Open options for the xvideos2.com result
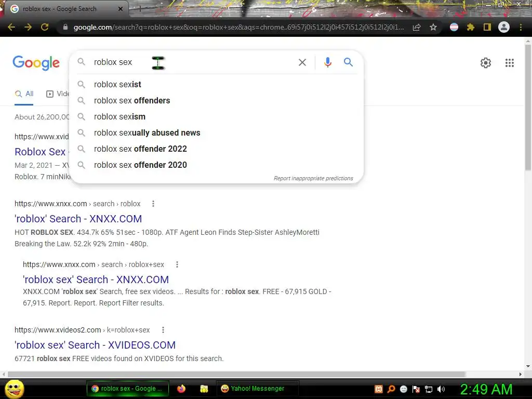Image resolution: width=532 pixels, height=399 pixels. click(163, 330)
